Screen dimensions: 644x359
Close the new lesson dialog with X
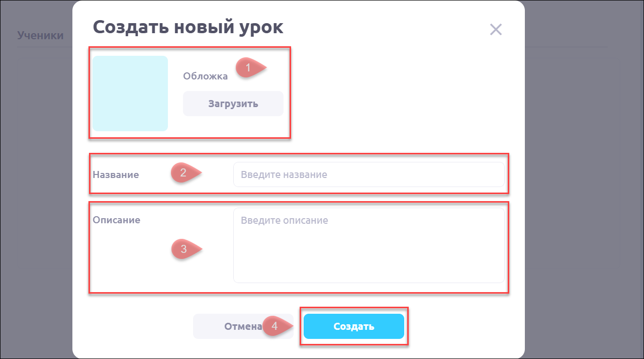pos(496,30)
